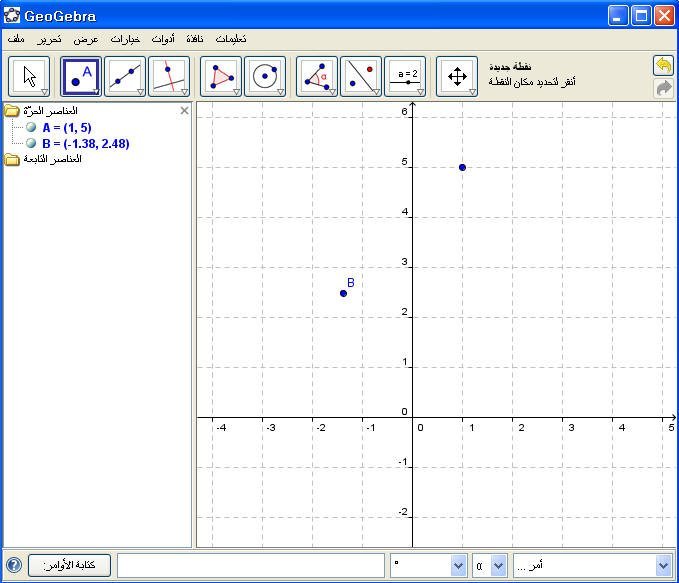Open the Circle tool submenu arrow
The width and height of the screenshot is (679, 583).
[281, 92]
